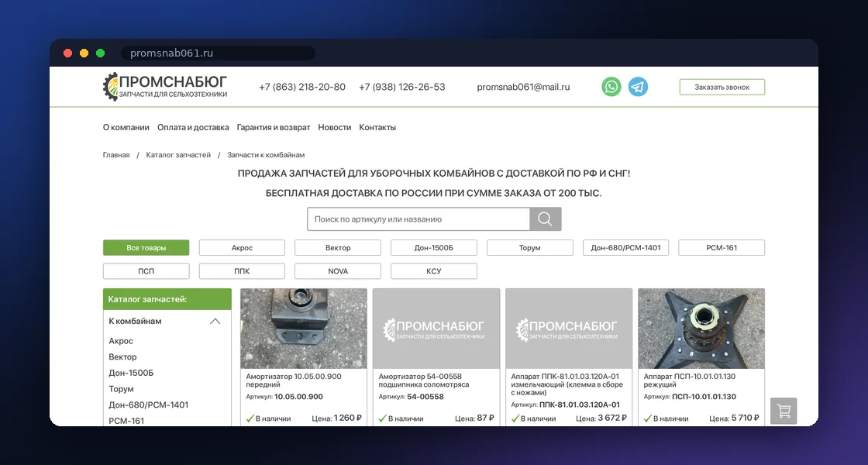Open placeholder image of Амортизатор 54-00558
This screenshot has height=465, width=868.
click(436, 329)
